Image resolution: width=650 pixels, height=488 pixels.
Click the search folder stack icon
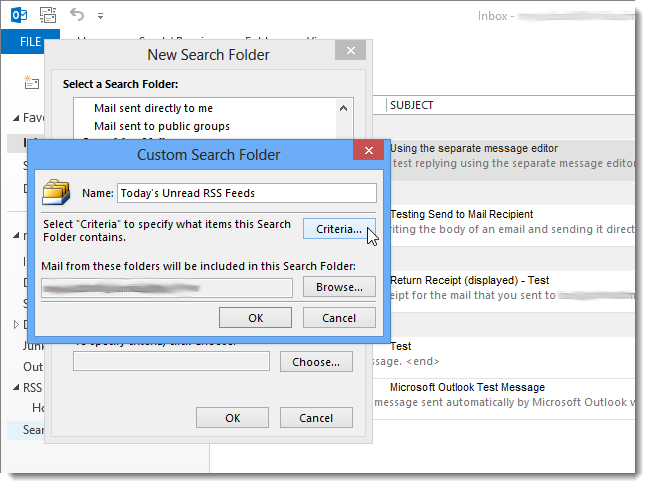[56, 192]
